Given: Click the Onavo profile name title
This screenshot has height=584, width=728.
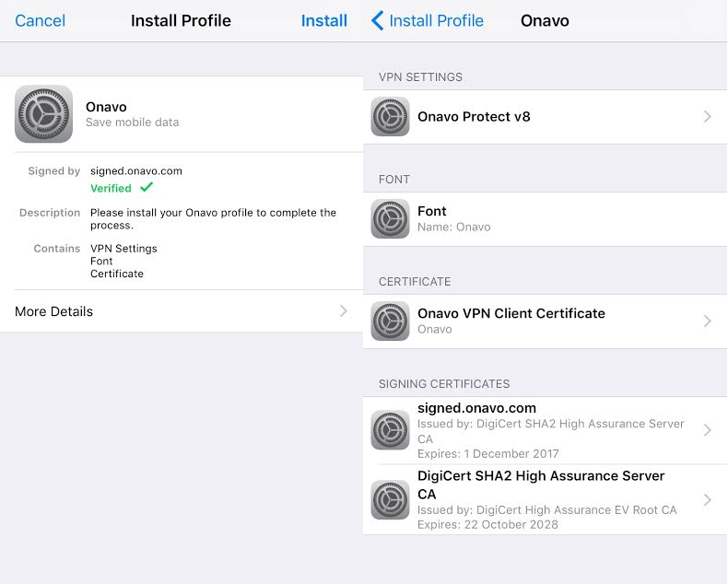Looking at the screenshot, I should [x=106, y=107].
